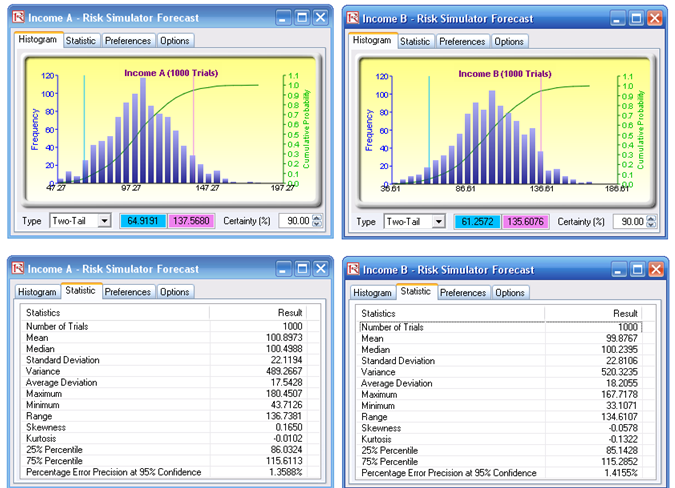Image resolution: width=675 pixels, height=488 pixels.
Task: Select Number of Trials row in Income B
Action: [x=500, y=327]
